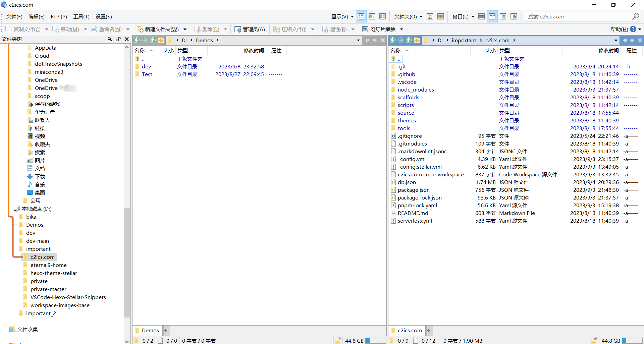
Task: Switch to the second view-mode icon after 显示(V)
Action: (x=372, y=16)
